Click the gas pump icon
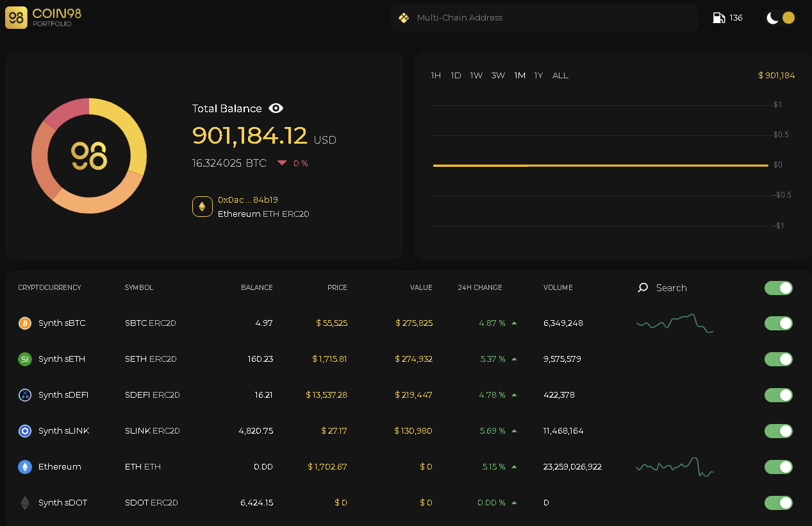The width and height of the screenshot is (812, 526). click(x=719, y=18)
